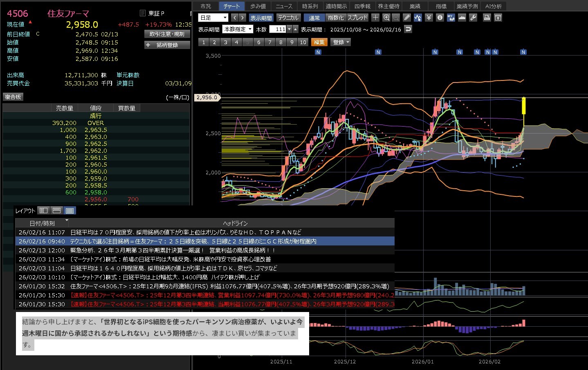
Task: Enable スプレッド chart mode
Action: [358, 18]
